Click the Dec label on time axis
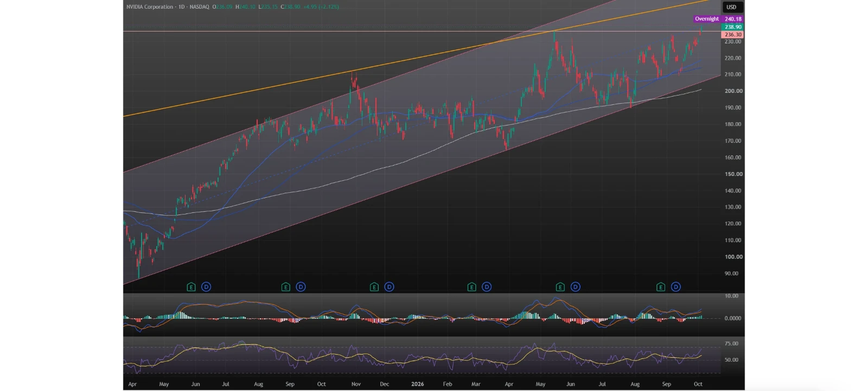This screenshot has height=391, width=868. [385, 384]
